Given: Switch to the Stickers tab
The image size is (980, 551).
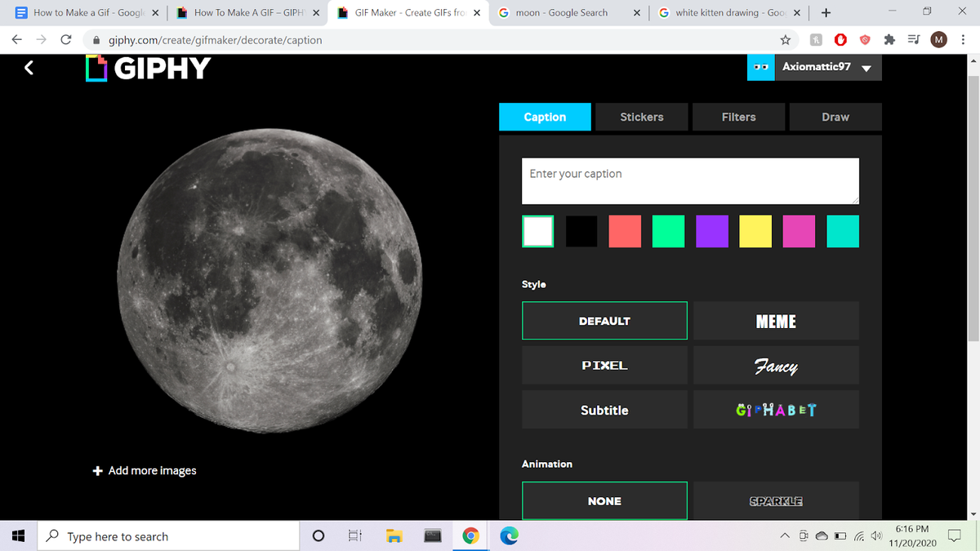Looking at the screenshot, I should (x=642, y=117).
